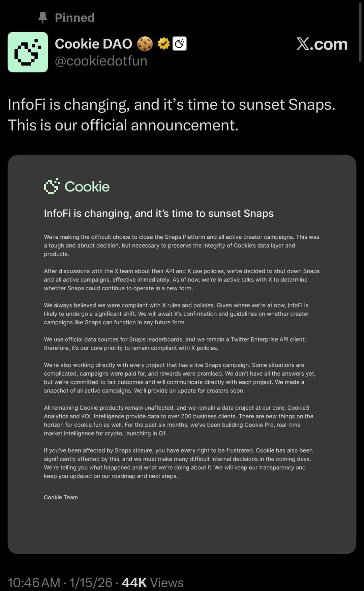Click the green Cookie logo icon inside the announcement
Image resolution: width=364 pixels, height=591 pixels.
[x=52, y=186]
